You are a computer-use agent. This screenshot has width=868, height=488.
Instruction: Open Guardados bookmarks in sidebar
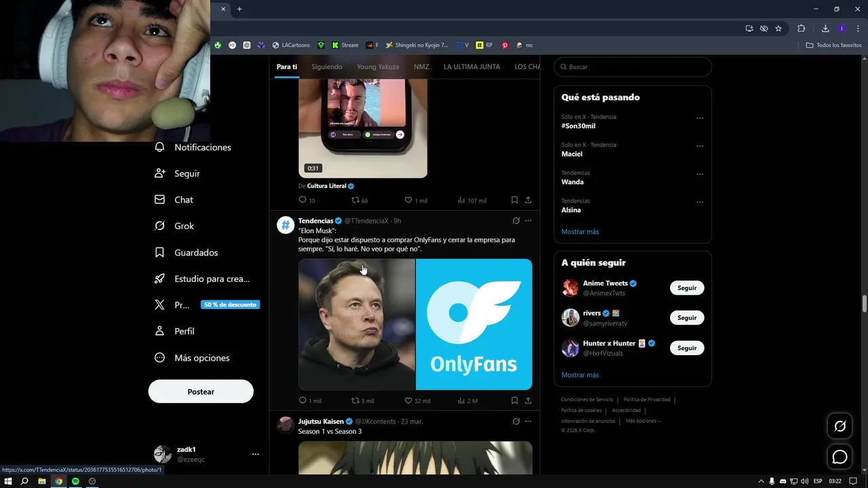(x=186, y=252)
